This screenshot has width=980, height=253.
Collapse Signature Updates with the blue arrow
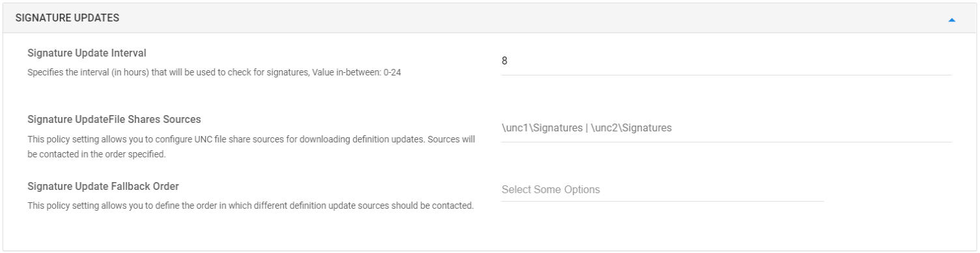[951, 20]
